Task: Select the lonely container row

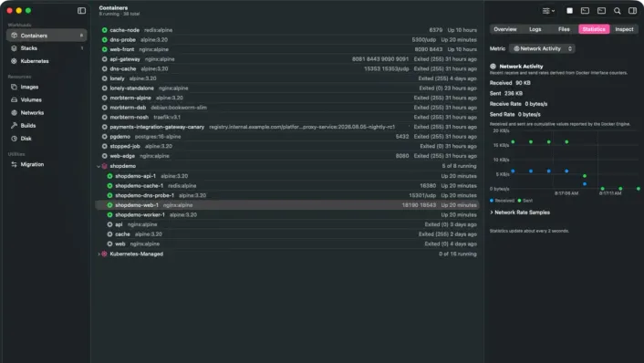Action: tap(287, 78)
